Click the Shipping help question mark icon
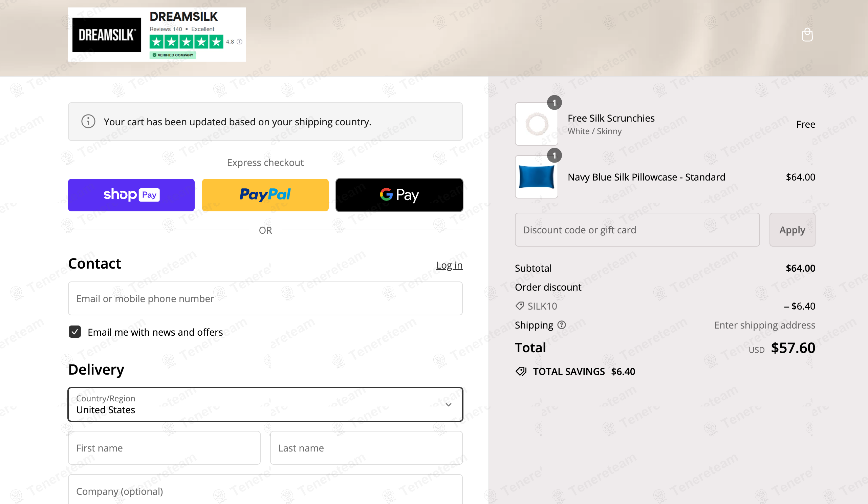Viewport: 868px width, 504px height. click(x=561, y=325)
